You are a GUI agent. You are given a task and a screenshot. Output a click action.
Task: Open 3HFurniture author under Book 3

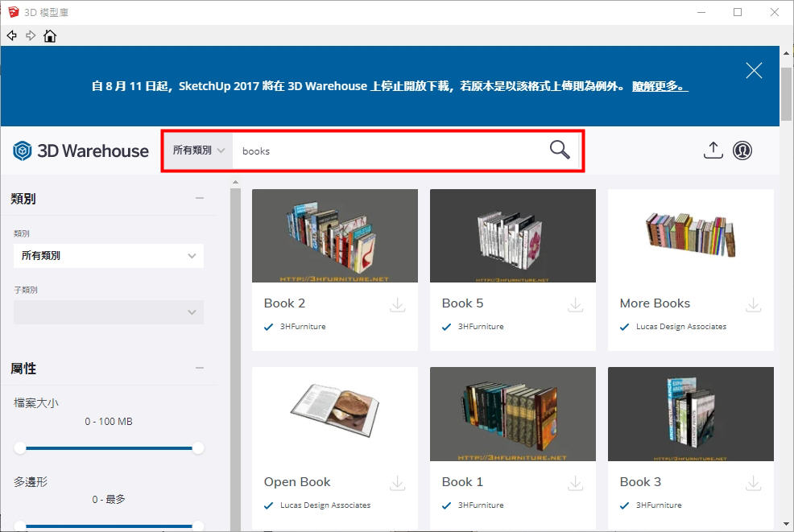pos(659,505)
